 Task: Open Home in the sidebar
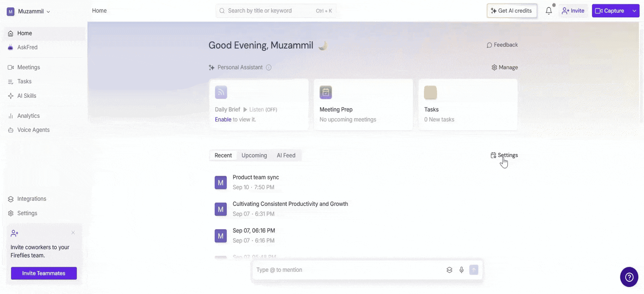[45, 33]
